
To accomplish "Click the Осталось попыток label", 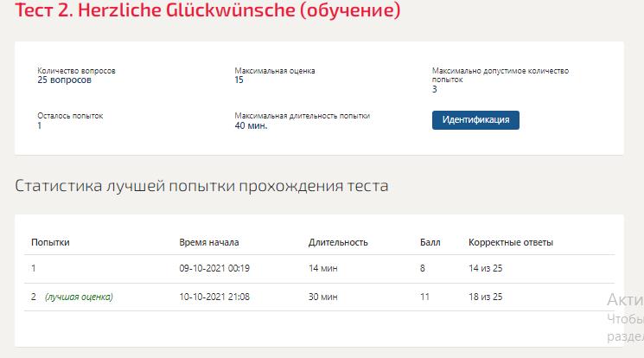I will coord(70,116).
